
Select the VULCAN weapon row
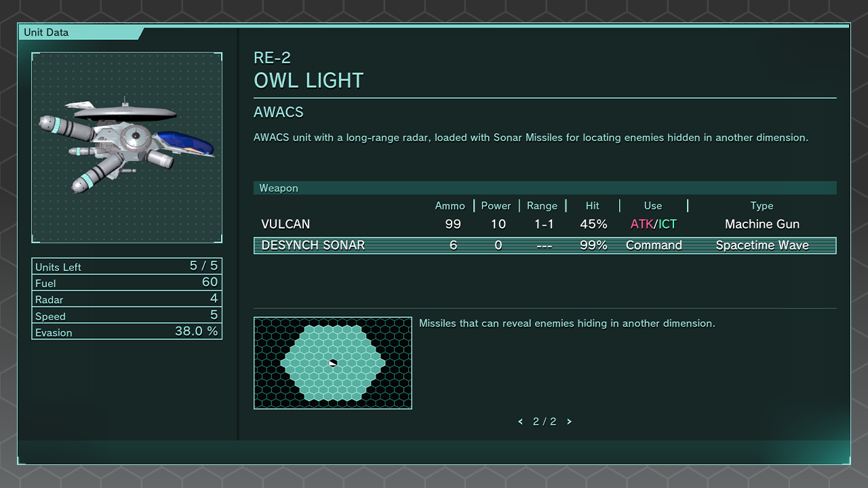pos(545,224)
